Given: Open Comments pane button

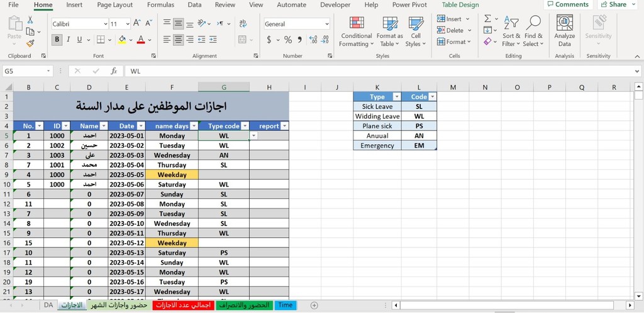Looking at the screenshot, I should [x=568, y=4].
